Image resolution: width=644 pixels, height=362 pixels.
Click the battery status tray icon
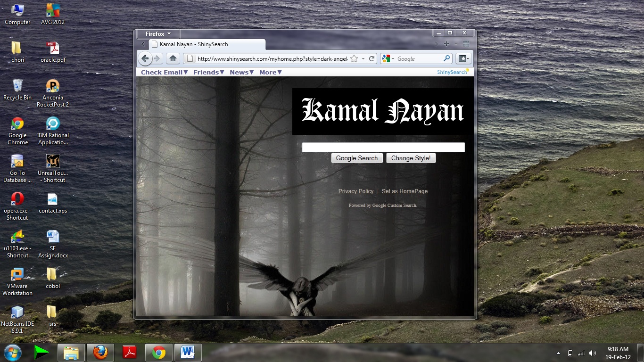tap(570, 353)
